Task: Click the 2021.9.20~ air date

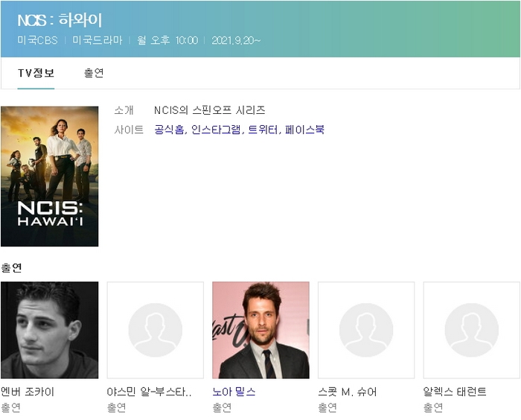Action: (236, 40)
